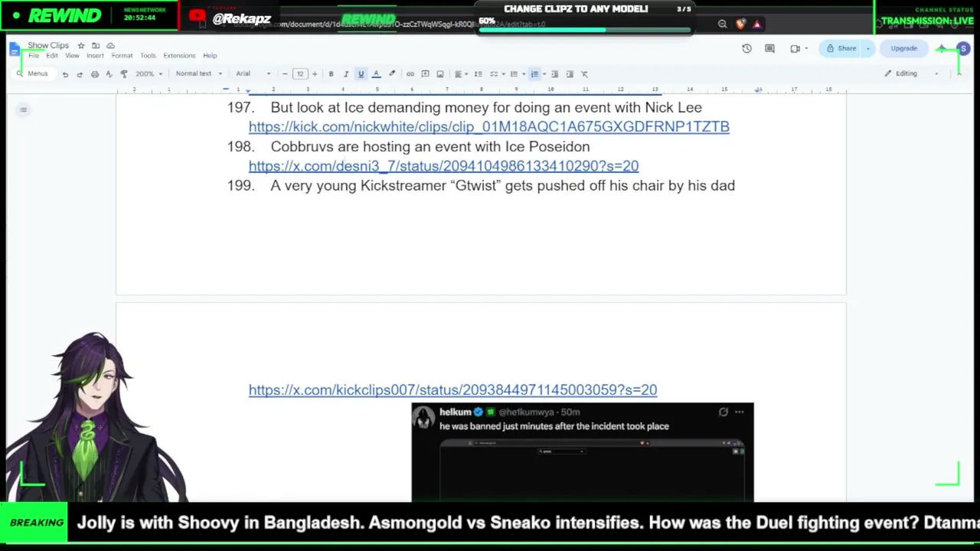Viewport: 980px width, 551px height.
Task: Click the Upgrade button
Action: 903,49
